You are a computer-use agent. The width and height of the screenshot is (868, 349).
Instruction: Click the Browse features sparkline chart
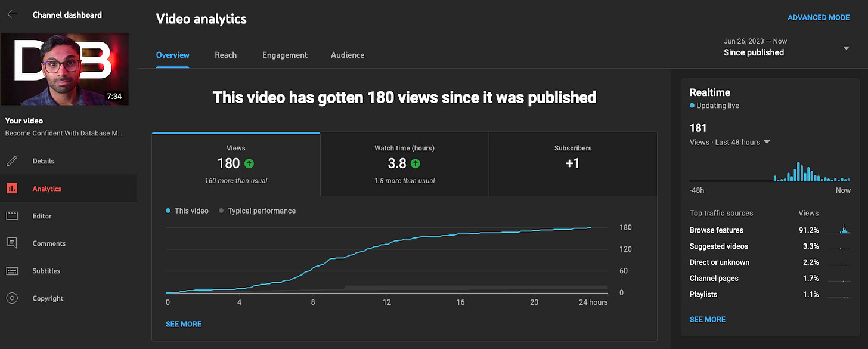(839, 229)
